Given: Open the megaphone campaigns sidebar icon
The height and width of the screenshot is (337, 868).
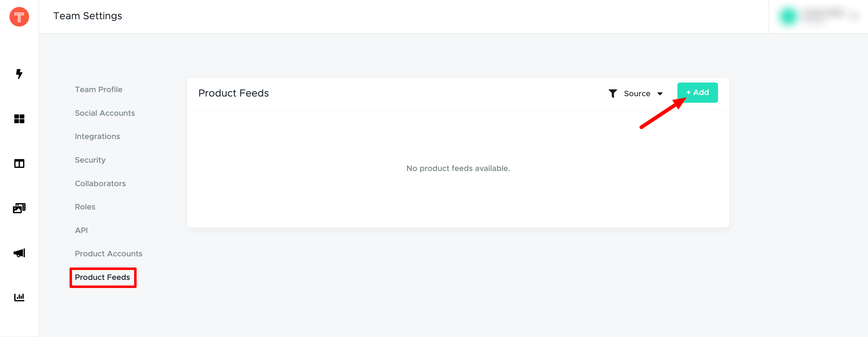Looking at the screenshot, I should (x=19, y=253).
